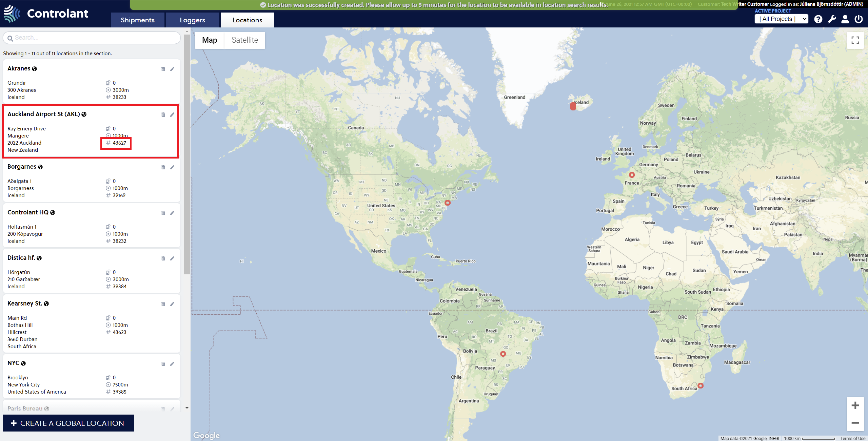Viewport: 868px width, 441px height.
Task: Click the power logout icon
Action: tap(859, 19)
